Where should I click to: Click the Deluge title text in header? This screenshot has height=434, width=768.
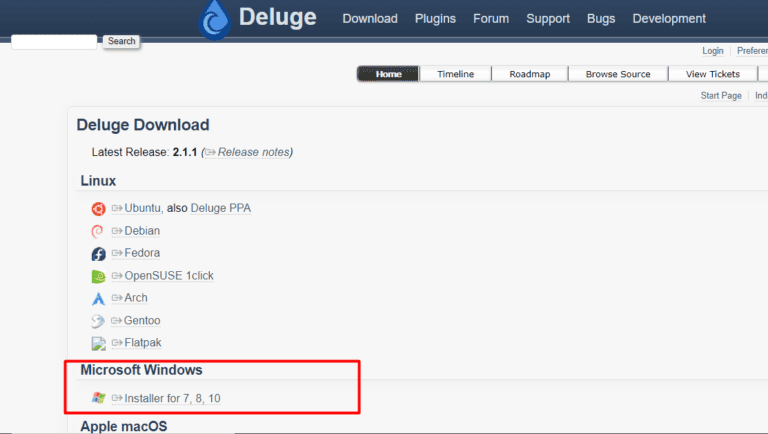click(277, 17)
